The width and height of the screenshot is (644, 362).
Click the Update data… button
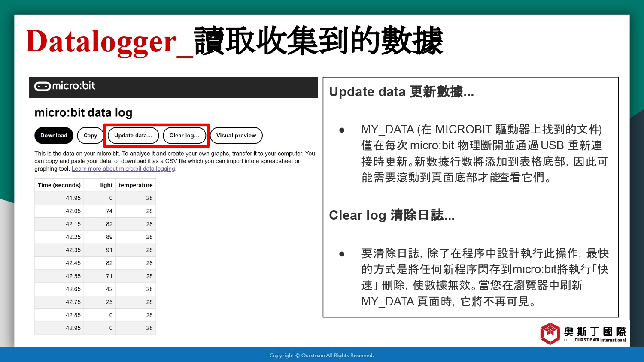[x=133, y=136]
